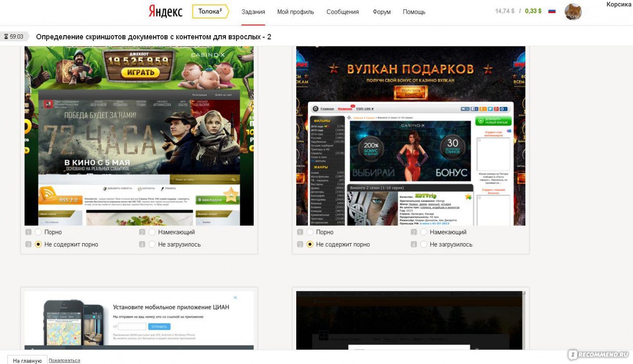Select Порно for the Вулкан подарков screenshot

pos(310,232)
